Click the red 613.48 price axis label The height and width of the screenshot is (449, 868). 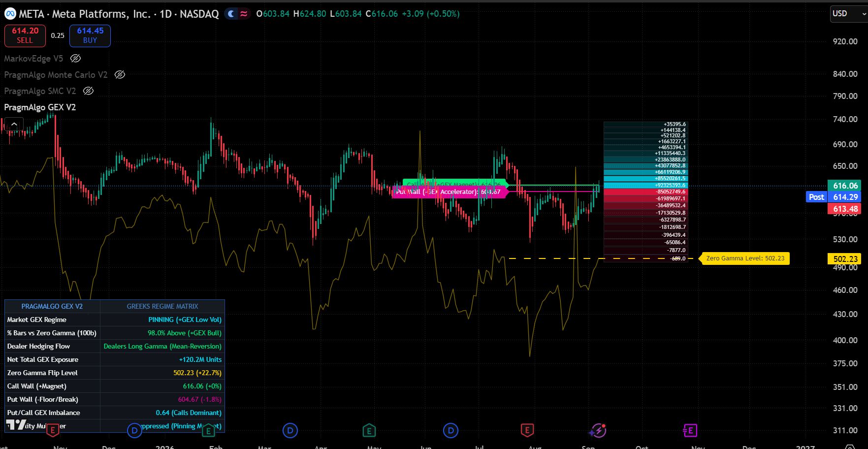[x=845, y=209]
